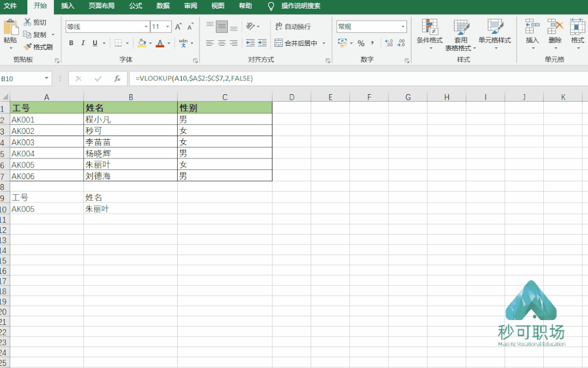This screenshot has height=368, width=588.
Task: Open the Font group dialog launcher
Action: [196, 60]
